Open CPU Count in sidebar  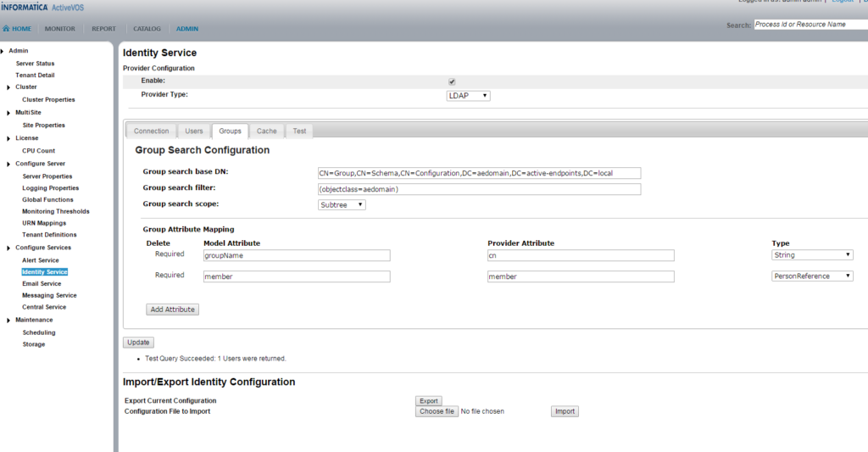(x=38, y=151)
